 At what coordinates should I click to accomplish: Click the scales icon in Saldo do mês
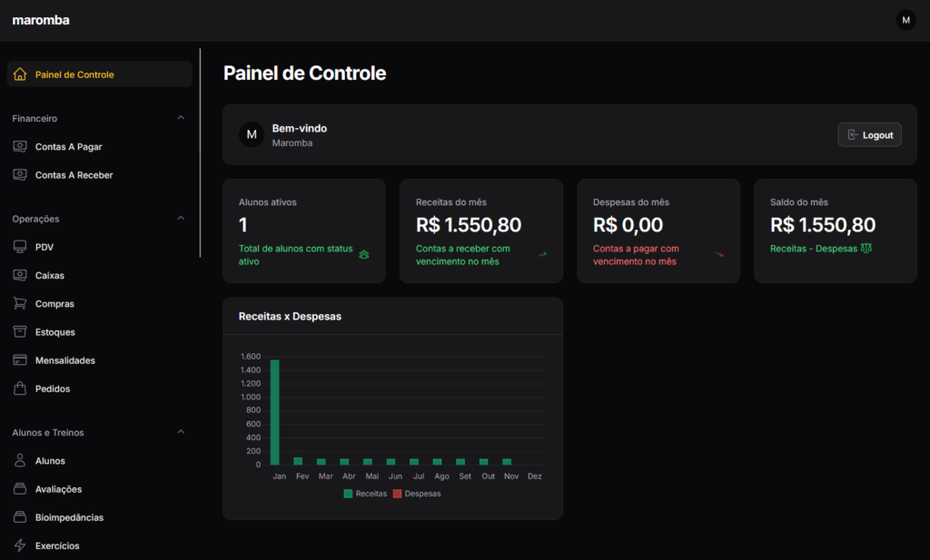coord(866,248)
